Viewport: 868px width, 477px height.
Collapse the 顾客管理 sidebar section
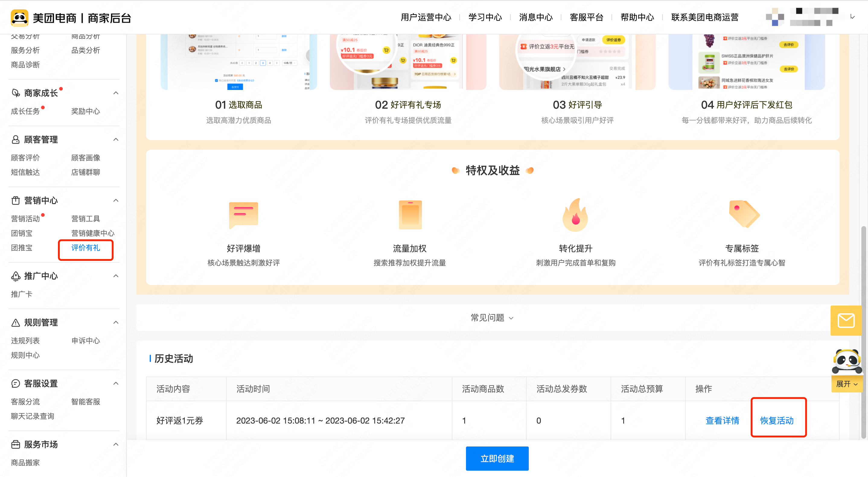coord(116,139)
